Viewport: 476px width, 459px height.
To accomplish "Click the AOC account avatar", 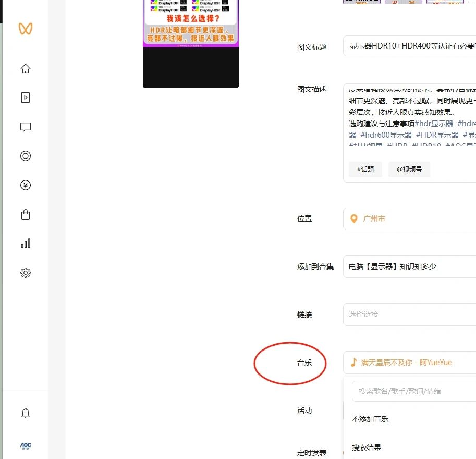I will [x=26, y=446].
